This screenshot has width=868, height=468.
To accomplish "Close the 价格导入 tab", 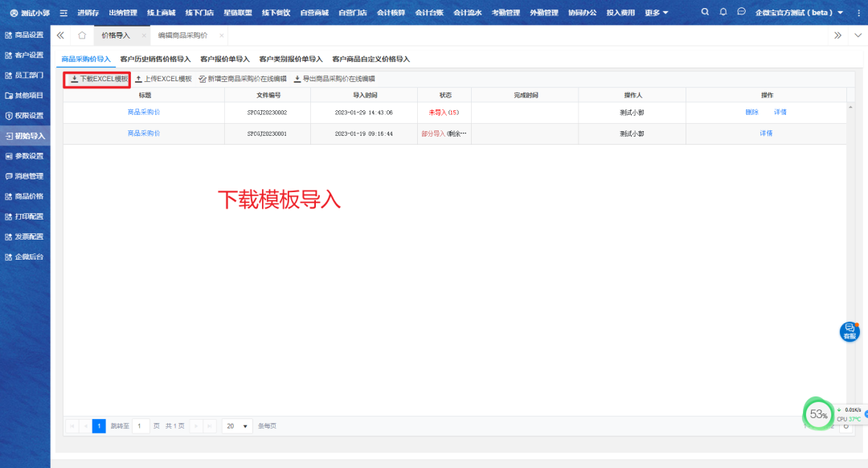I will tap(144, 35).
